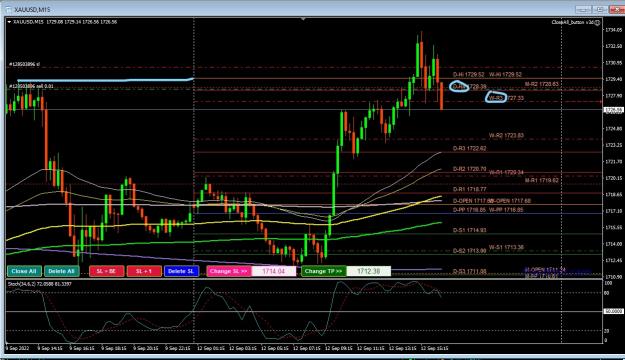The height and width of the screenshot is (360, 625).
Task: Click the D-OPEN 1717.68 level label
Action: point(473,201)
